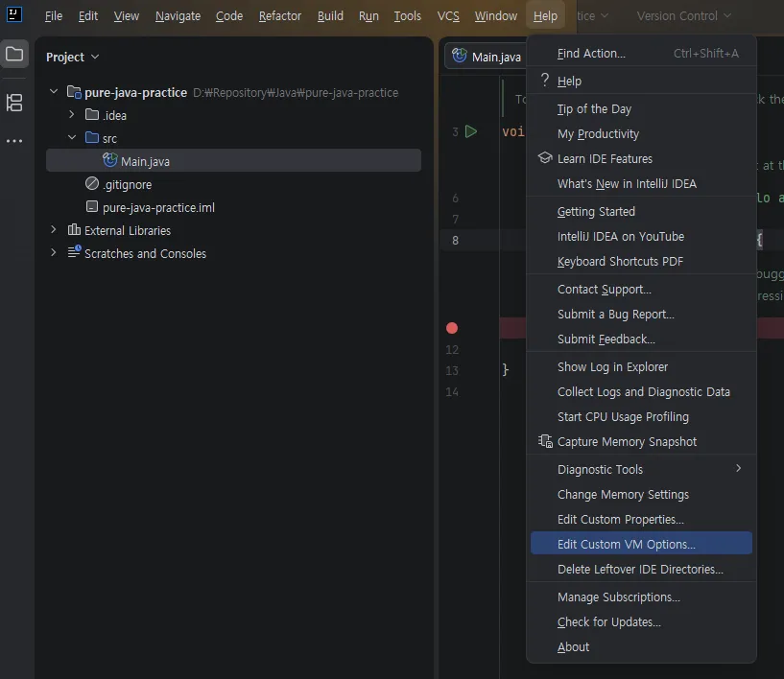This screenshot has width=784, height=679.
Task: Choose Edit Custom Properties…
Action: [642, 519]
